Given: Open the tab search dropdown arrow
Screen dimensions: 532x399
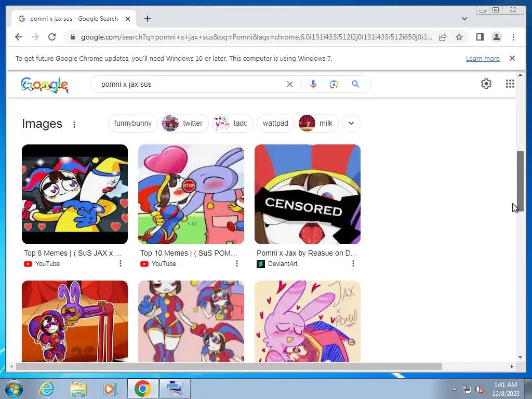Looking at the screenshot, I should click(464, 19).
